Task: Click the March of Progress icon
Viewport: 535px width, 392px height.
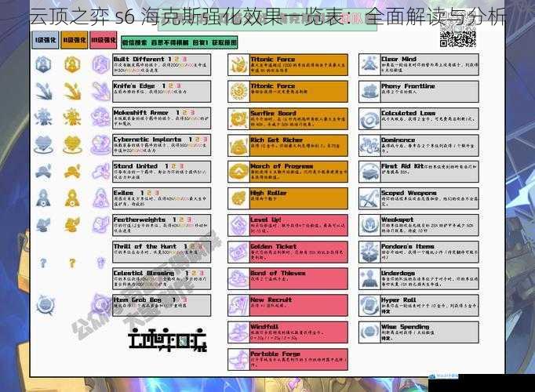Action: pos(238,172)
